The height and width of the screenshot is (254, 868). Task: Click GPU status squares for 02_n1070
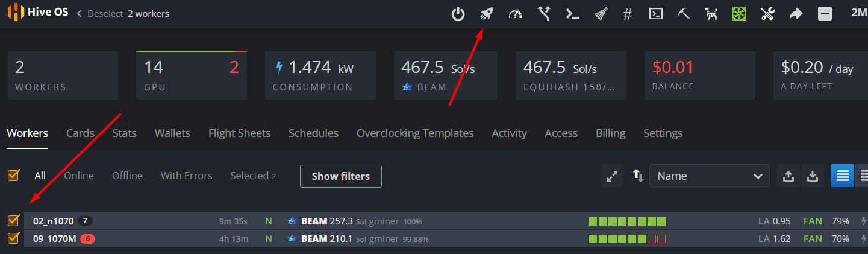pyautogui.click(x=627, y=221)
